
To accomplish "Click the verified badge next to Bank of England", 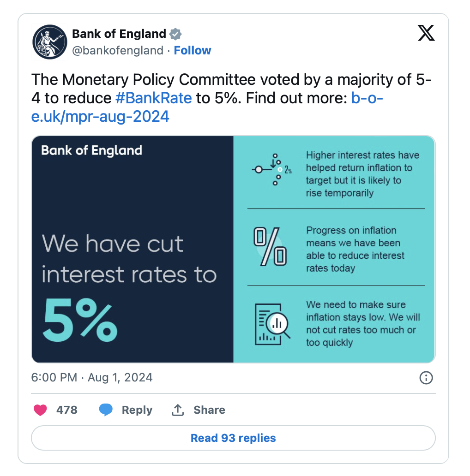I will [x=176, y=34].
